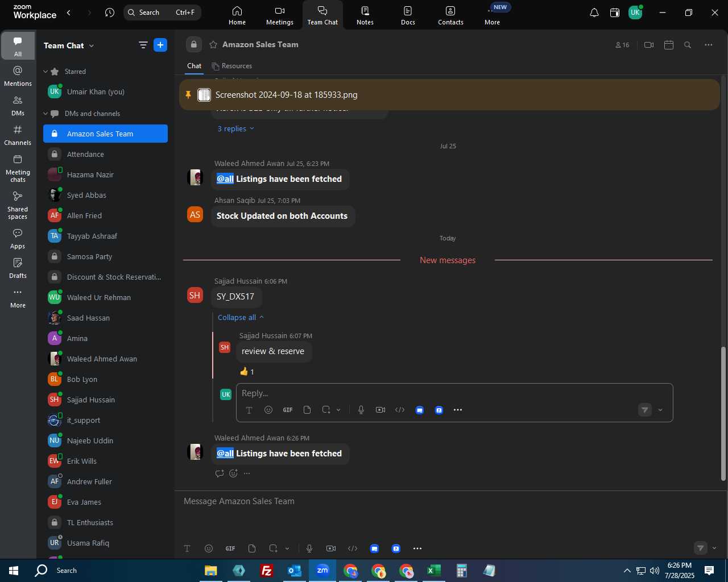This screenshot has height=582, width=728.
Task: Expand the 3 replies thread
Action: 236,129
